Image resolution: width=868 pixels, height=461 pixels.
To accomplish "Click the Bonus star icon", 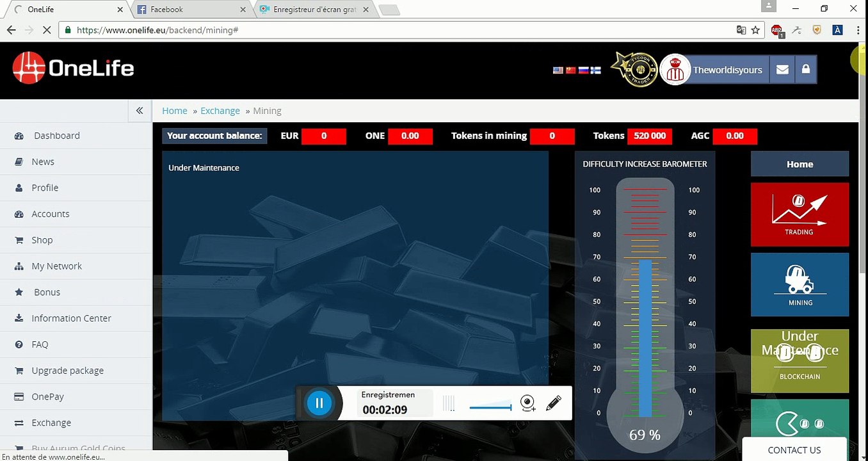I will (19, 292).
